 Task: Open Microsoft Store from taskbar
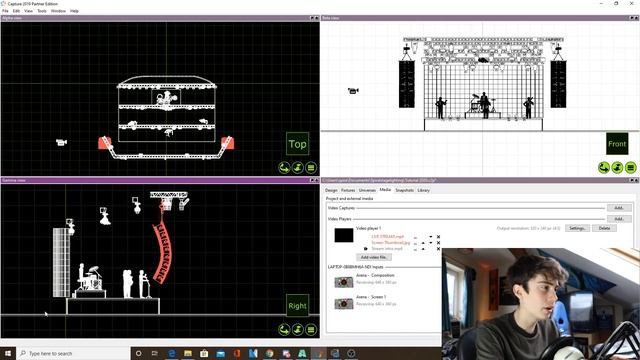click(204, 353)
